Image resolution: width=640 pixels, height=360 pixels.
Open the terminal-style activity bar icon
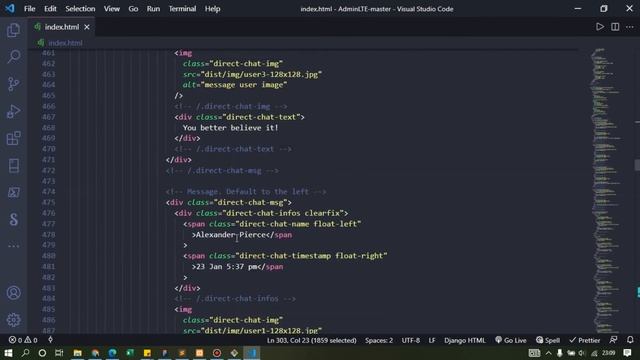pos(13,192)
